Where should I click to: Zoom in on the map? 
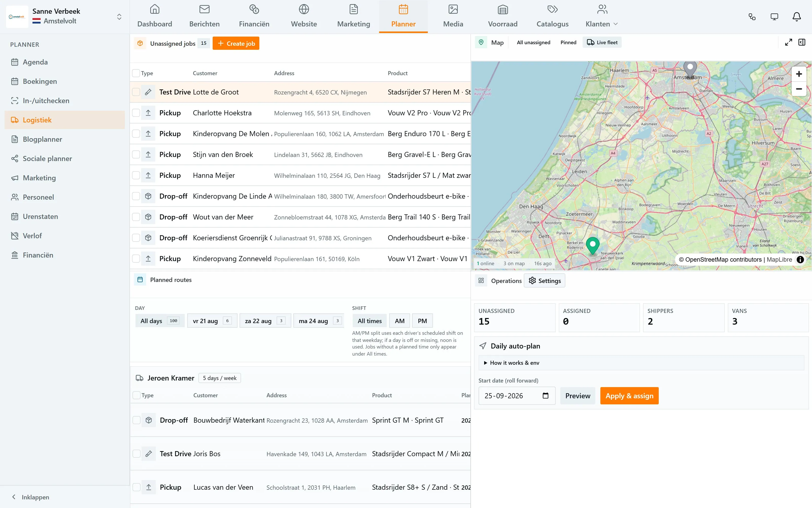[799, 74]
